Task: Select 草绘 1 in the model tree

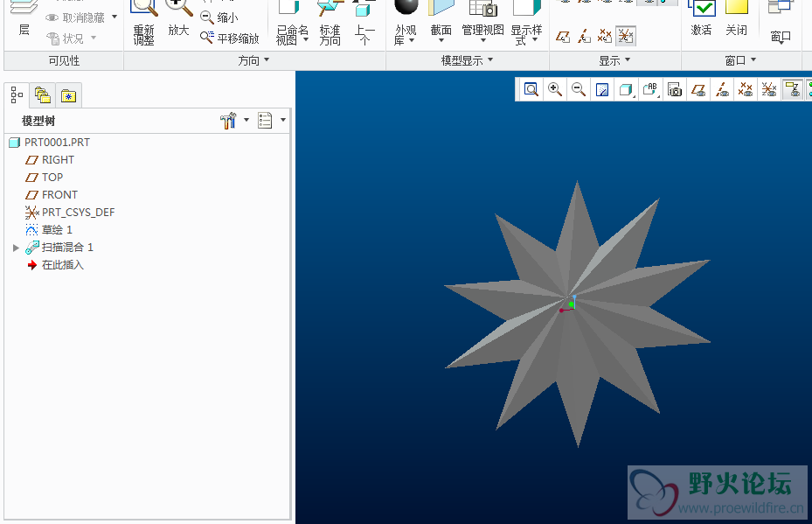Action: coord(57,230)
